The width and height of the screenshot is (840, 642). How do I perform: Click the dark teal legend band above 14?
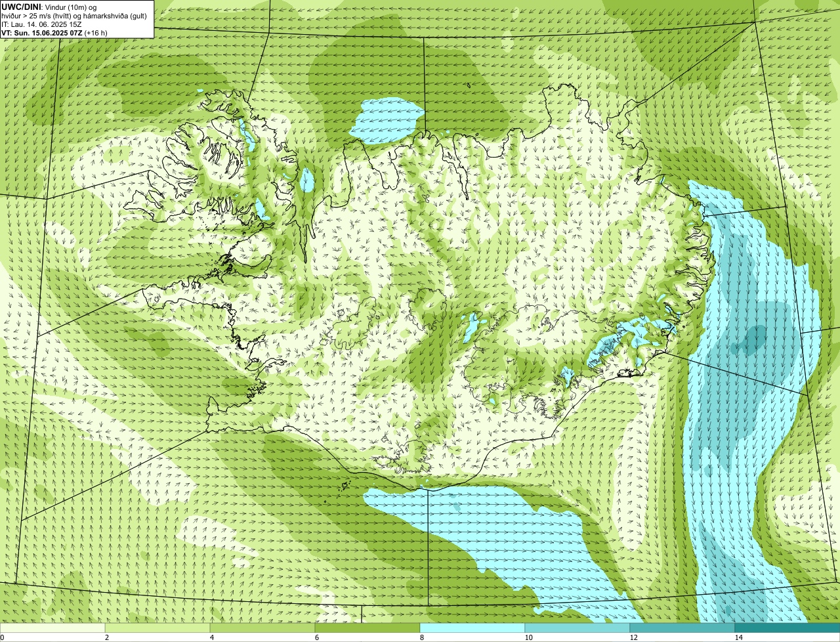787,628
